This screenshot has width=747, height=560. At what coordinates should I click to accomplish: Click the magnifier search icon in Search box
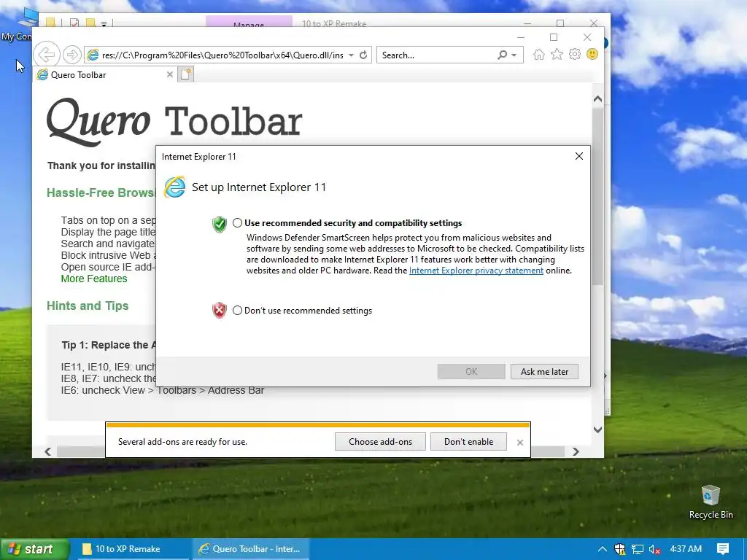point(502,55)
